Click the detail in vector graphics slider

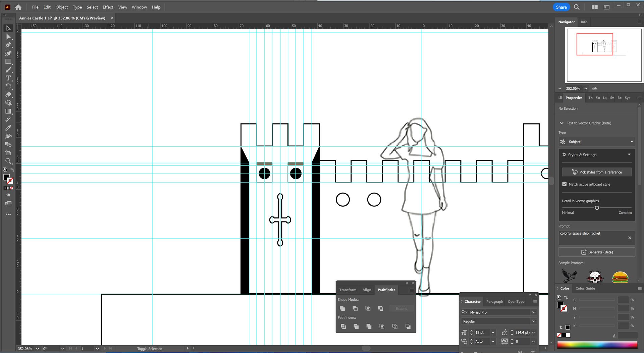point(597,208)
